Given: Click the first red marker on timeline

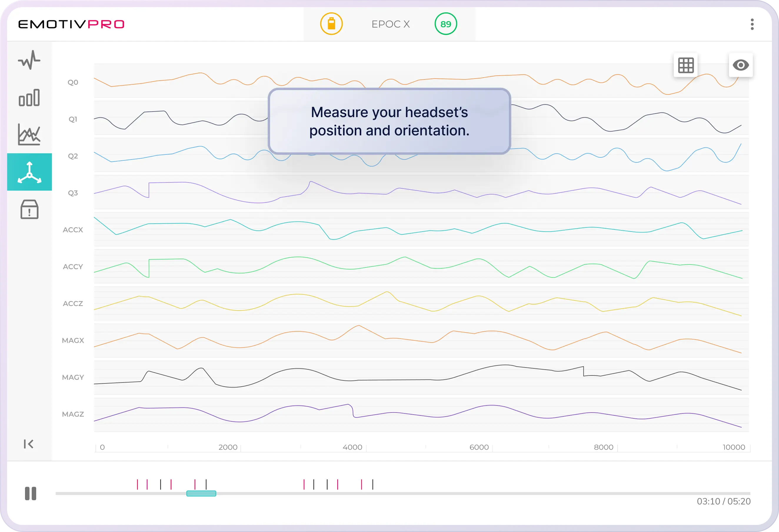Looking at the screenshot, I should click(137, 484).
